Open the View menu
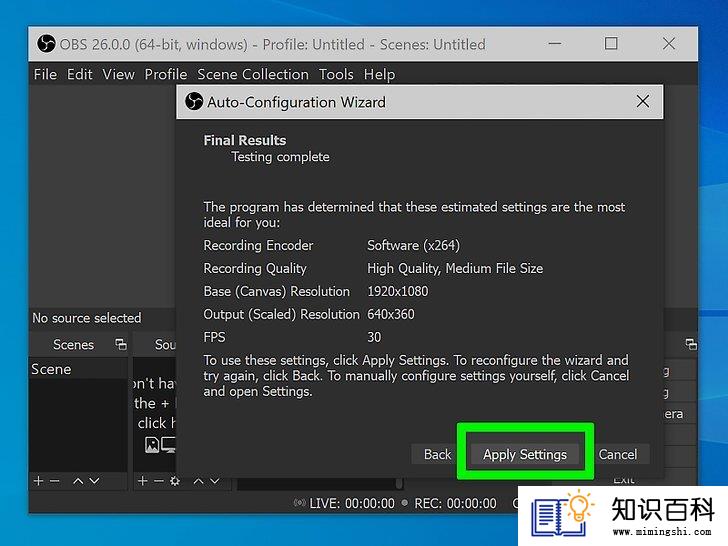 click(x=118, y=74)
